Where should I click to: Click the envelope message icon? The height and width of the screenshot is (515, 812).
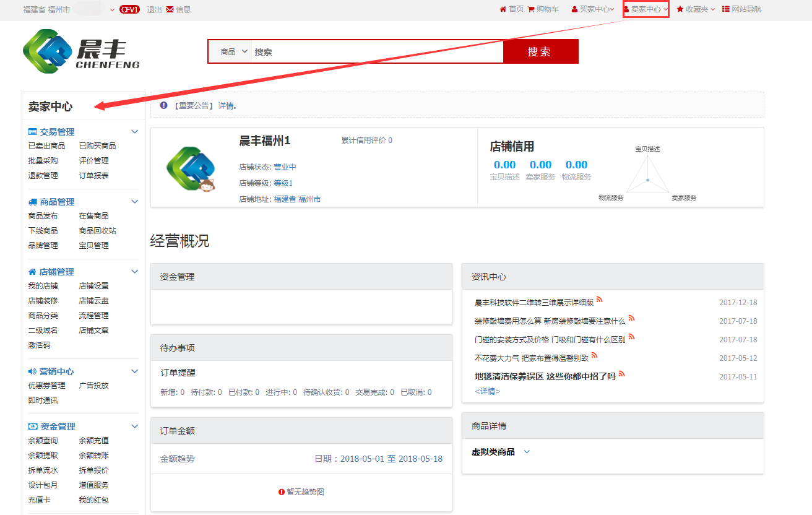click(170, 9)
